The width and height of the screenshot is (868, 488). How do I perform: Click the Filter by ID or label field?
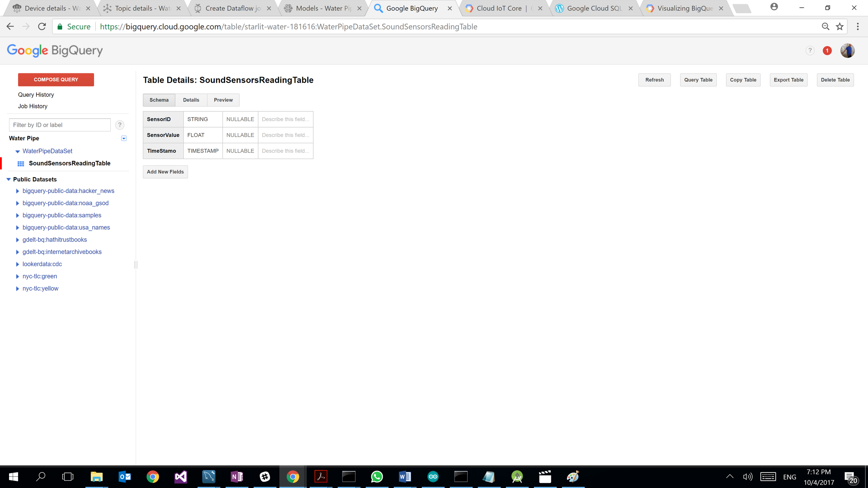click(60, 125)
